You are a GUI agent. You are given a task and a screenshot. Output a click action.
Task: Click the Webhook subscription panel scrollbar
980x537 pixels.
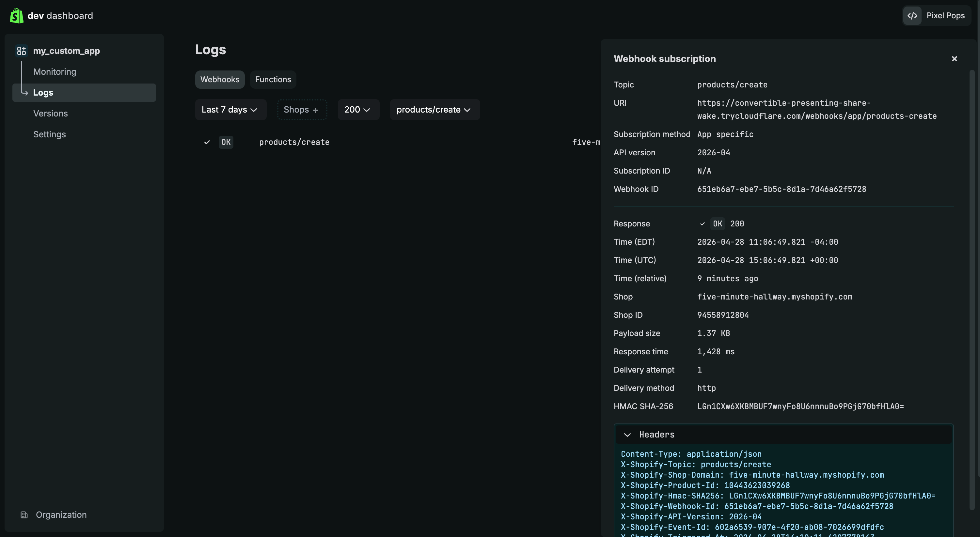point(972,289)
